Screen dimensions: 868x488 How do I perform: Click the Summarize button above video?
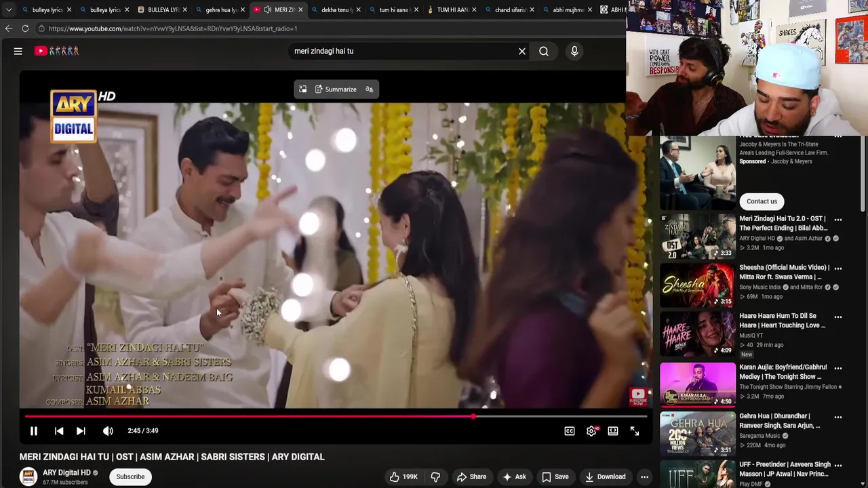[x=336, y=89]
